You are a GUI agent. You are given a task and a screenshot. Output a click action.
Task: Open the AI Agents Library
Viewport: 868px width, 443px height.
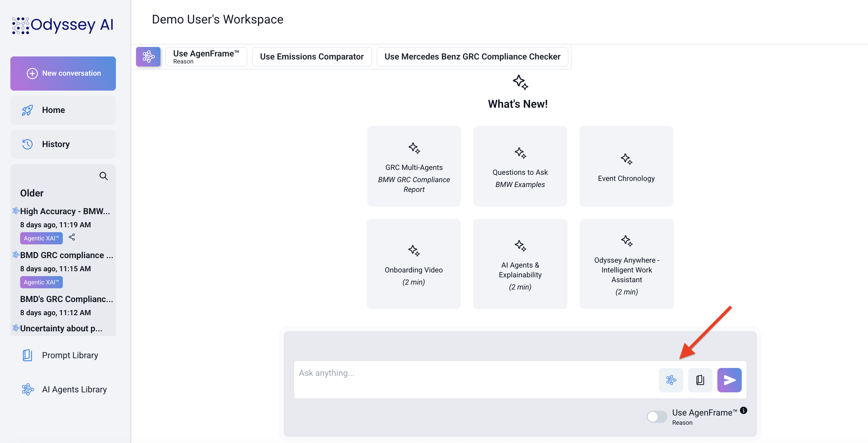63,389
